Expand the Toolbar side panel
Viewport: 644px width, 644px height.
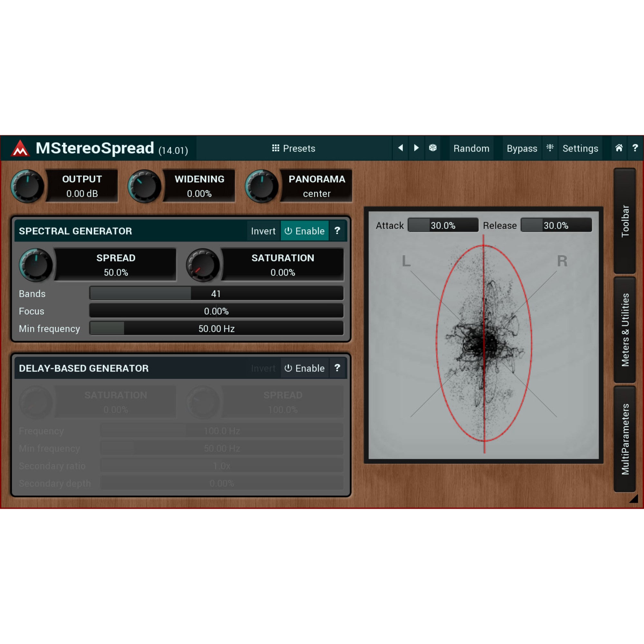point(625,221)
